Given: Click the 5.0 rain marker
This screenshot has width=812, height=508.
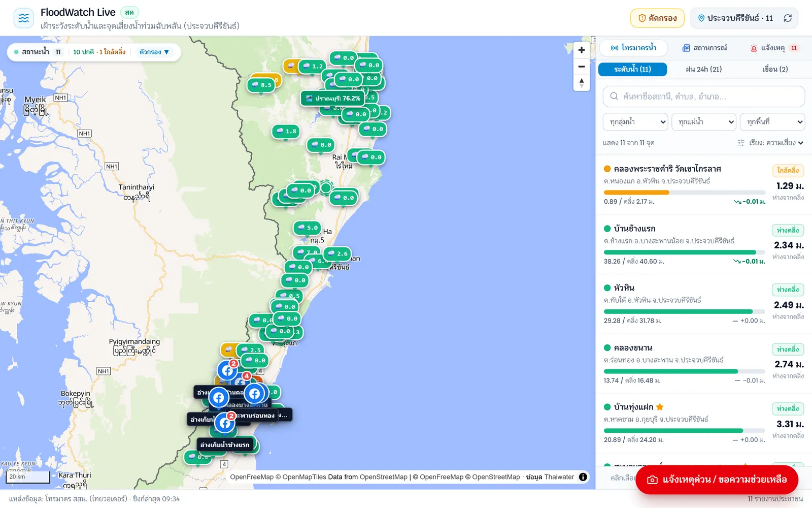Looking at the screenshot, I should point(307,228).
